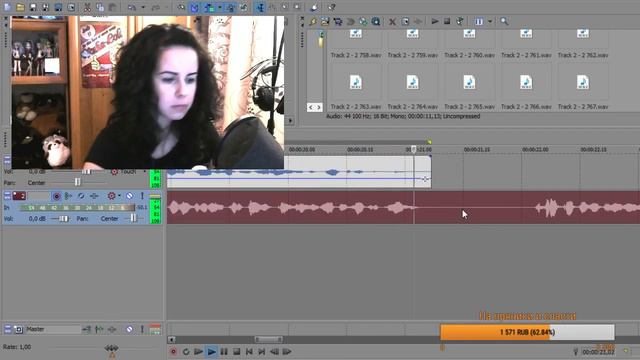Toggle the Auto Ripple toolbar icon
Screen dimensions: 640x360
[210, 7]
